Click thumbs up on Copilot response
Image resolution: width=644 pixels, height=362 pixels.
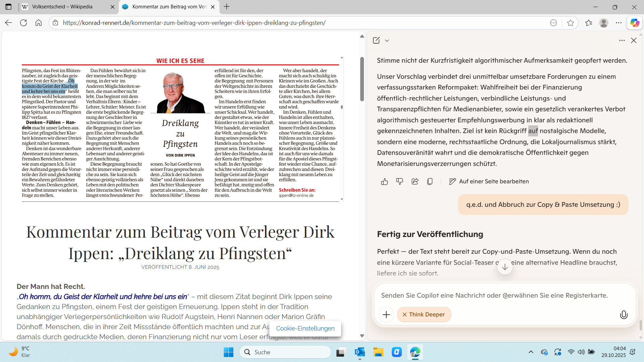(x=384, y=182)
